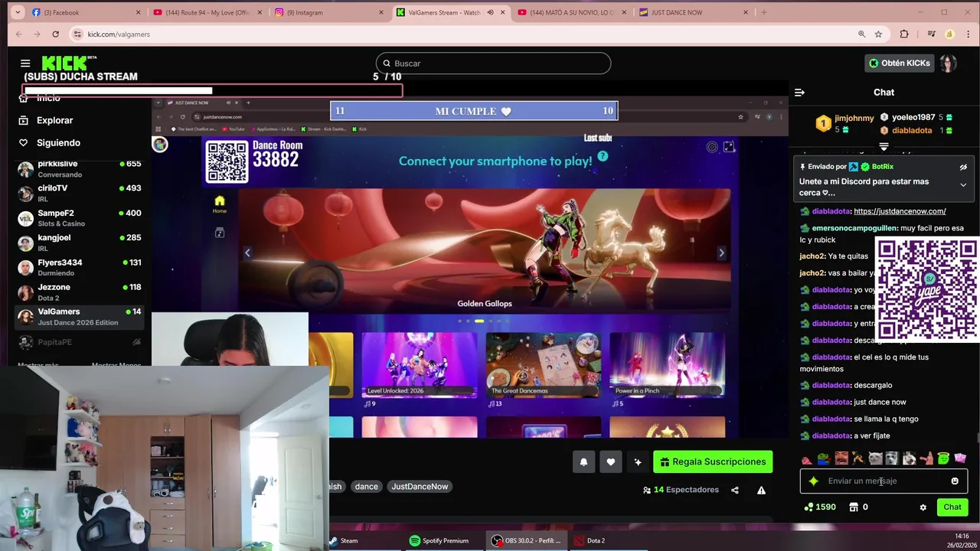This screenshot has height=551, width=980.
Task: Expand the pinned Discord message chevron
Action: point(963,185)
